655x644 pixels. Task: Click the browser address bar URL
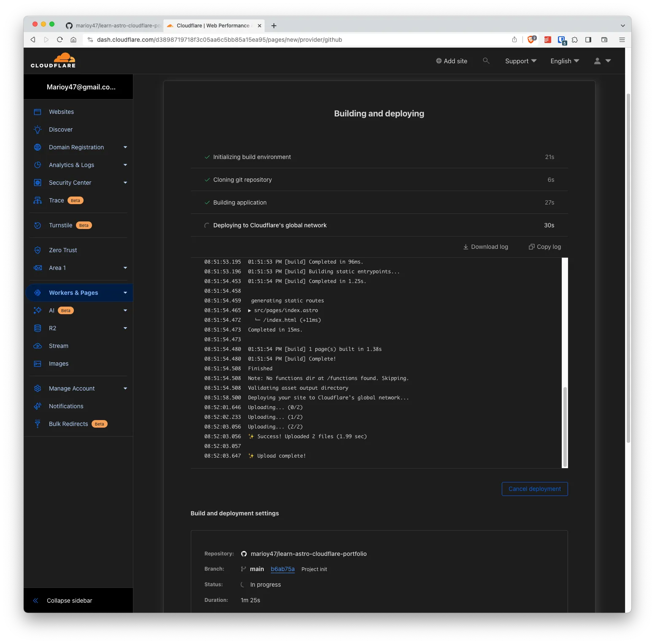coord(219,40)
